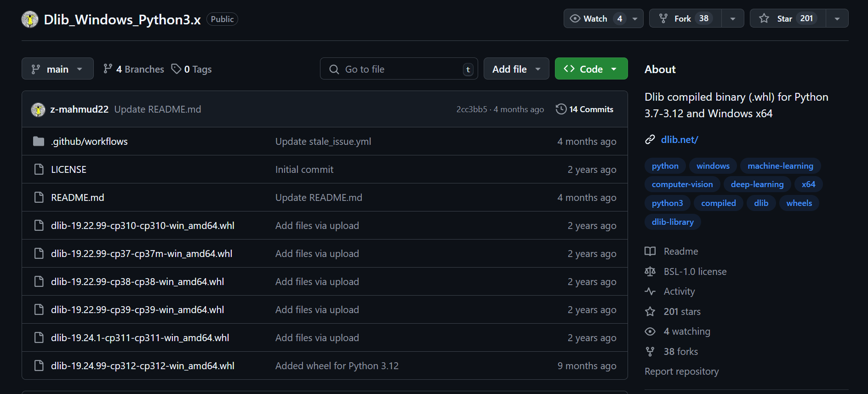Open dlib-19.22.99-cp38 wheel file
This screenshot has width=868, height=394.
coord(137,282)
